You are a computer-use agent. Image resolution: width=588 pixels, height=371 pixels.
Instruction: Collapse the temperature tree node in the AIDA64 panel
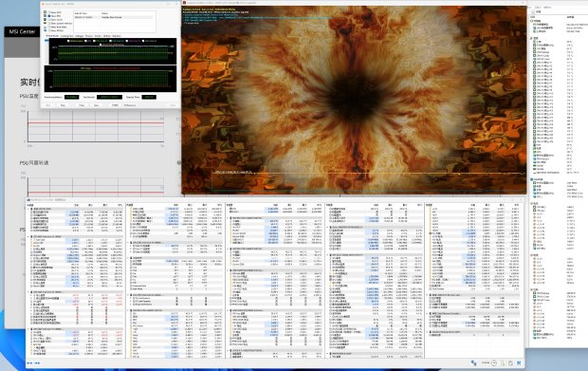pyautogui.click(x=531, y=38)
